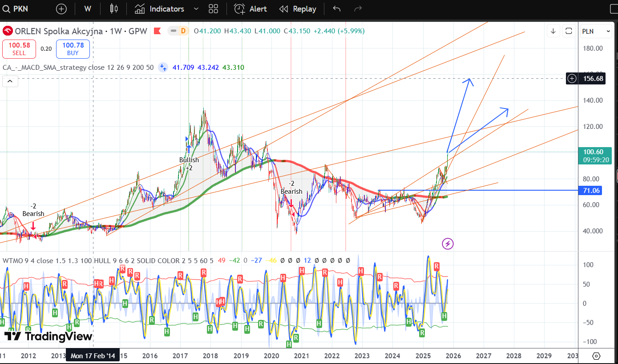Click the down arrow button near PLN
The image size is (618, 364).
(553, 31)
